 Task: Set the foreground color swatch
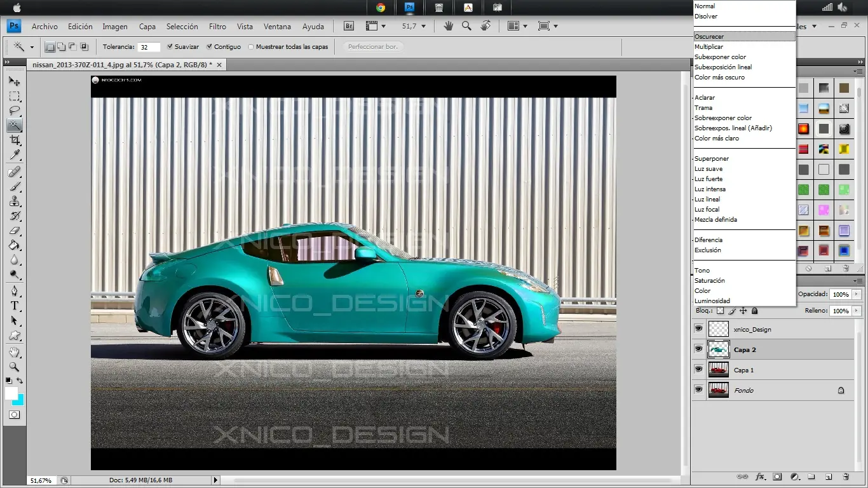coord(11,393)
